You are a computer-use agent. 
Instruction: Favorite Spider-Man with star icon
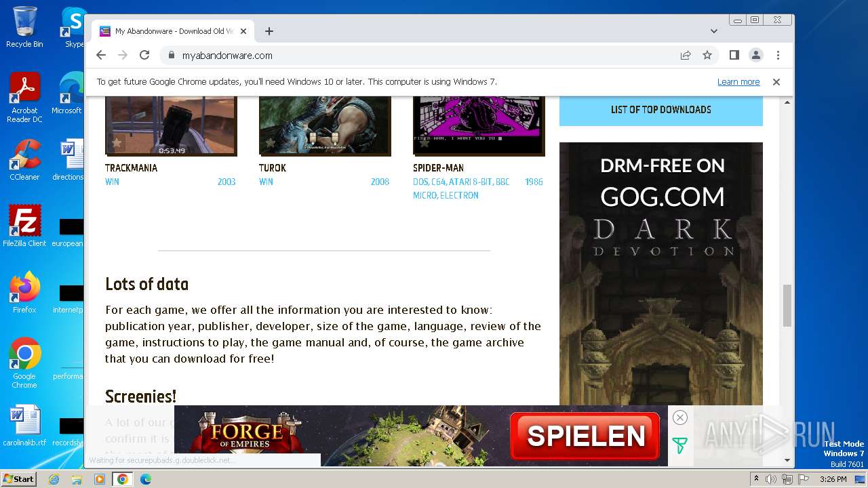(x=424, y=143)
